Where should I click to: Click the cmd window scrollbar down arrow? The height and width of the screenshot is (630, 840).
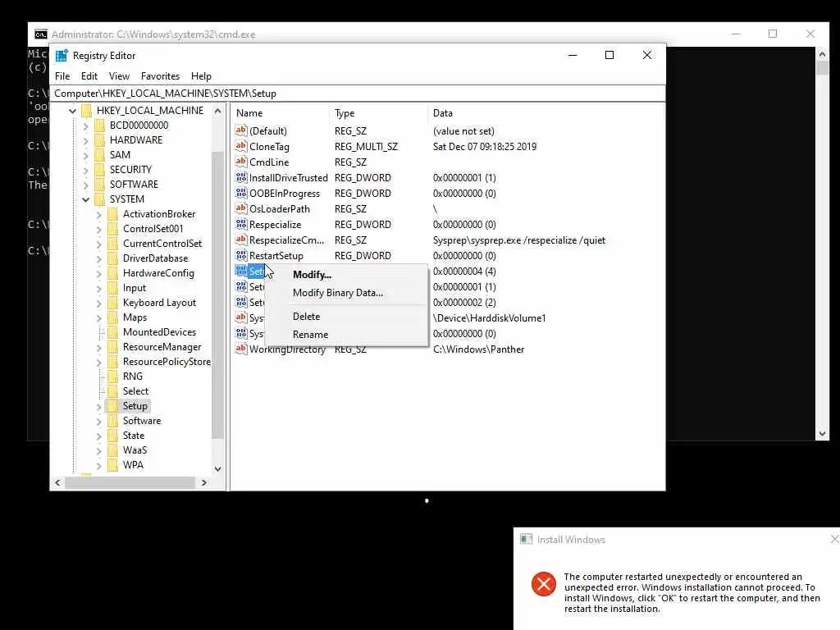click(x=822, y=435)
